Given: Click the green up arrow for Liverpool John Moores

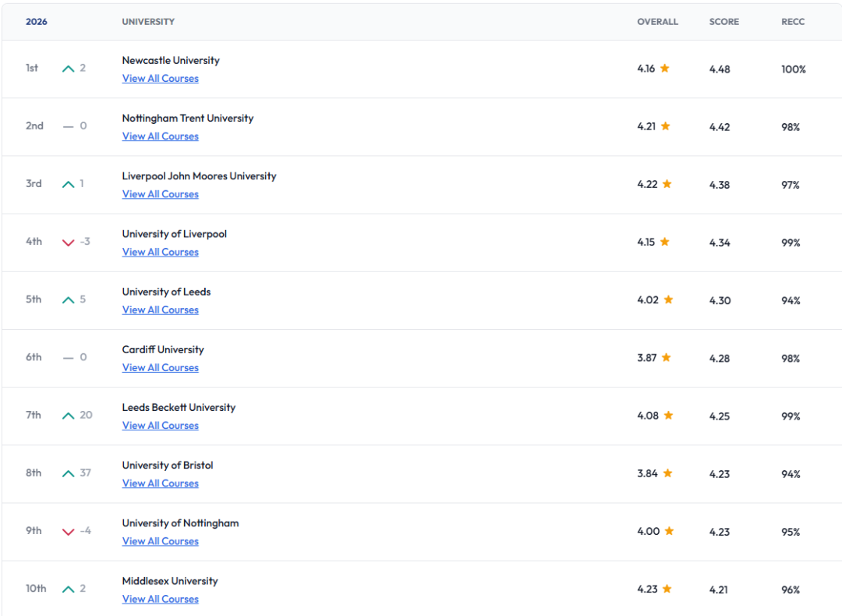Looking at the screenshot, I should point(68,184).
